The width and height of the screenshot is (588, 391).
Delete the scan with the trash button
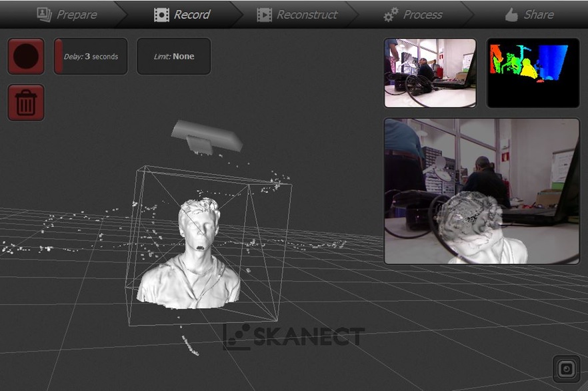click(26, 103)
